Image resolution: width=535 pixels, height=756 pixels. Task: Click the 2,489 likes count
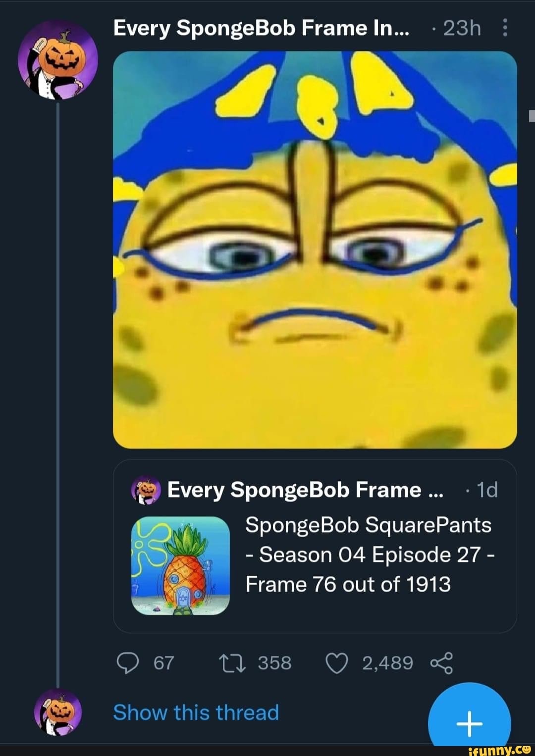[x=388, y=662]
